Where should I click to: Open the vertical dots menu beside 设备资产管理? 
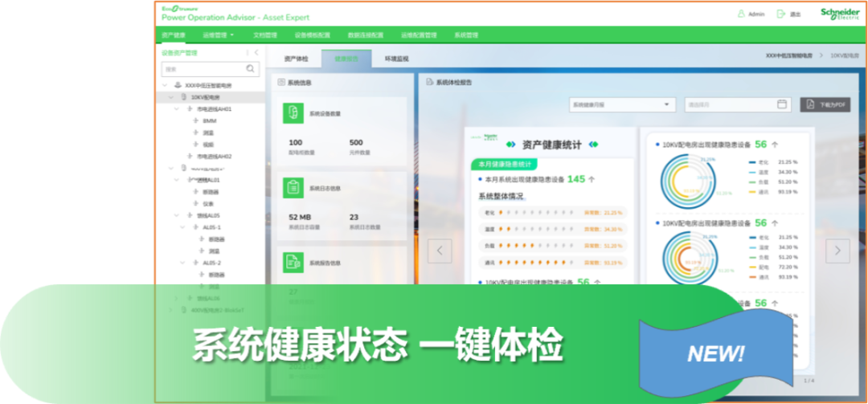247,52
